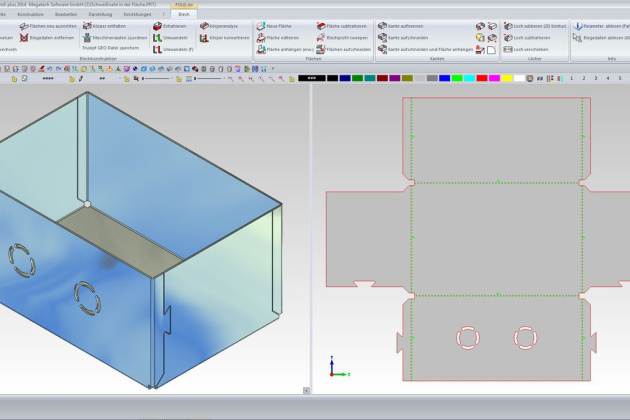
Task: Select the Extrahieren tool
Action: click(x=157, y=26)
